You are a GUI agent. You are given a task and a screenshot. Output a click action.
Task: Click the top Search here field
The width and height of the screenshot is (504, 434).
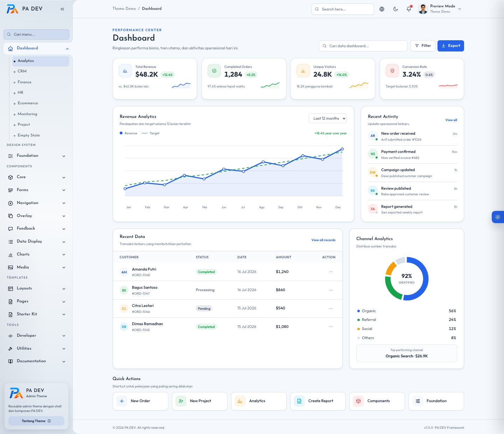[343, 9]
